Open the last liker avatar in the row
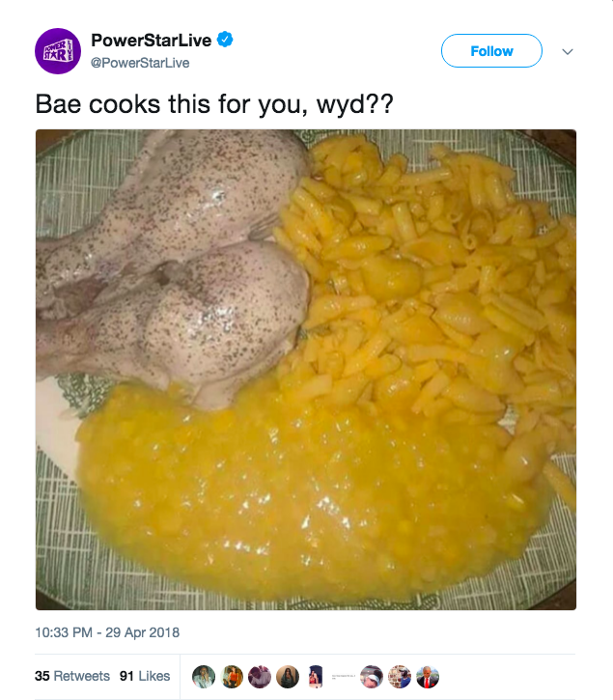The height and width of the screenshot is (700, 613). [x=429, y=677]
